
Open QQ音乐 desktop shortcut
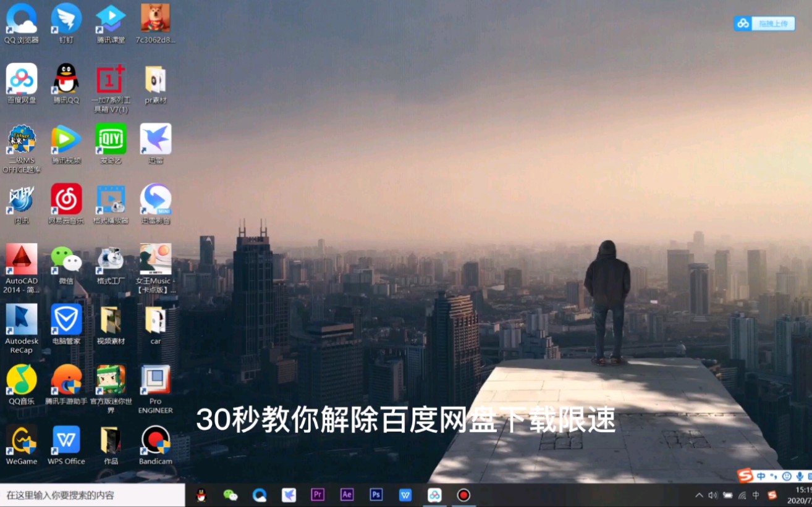click(x=22, y=384)
